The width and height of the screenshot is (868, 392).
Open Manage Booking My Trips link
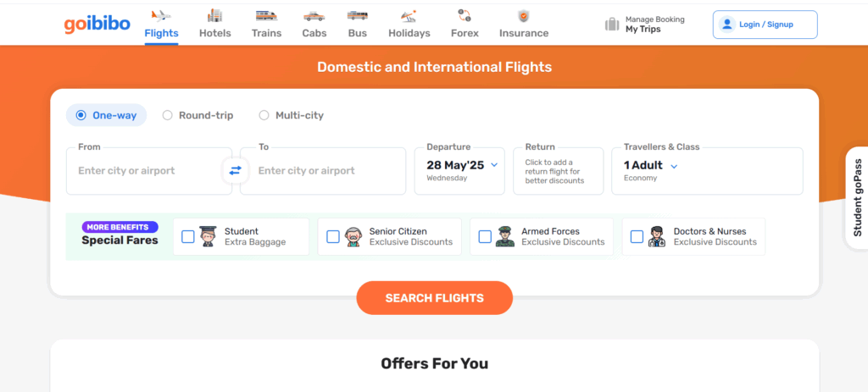(x=645, y=25)
